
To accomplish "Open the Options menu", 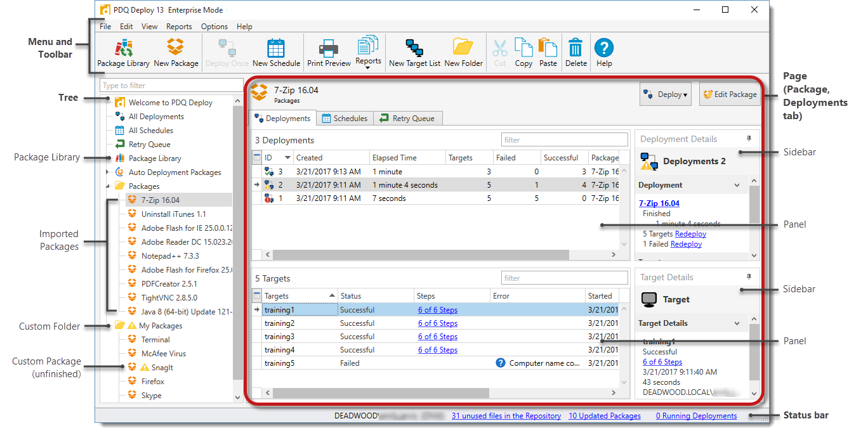I will click(x=214, y=27).
